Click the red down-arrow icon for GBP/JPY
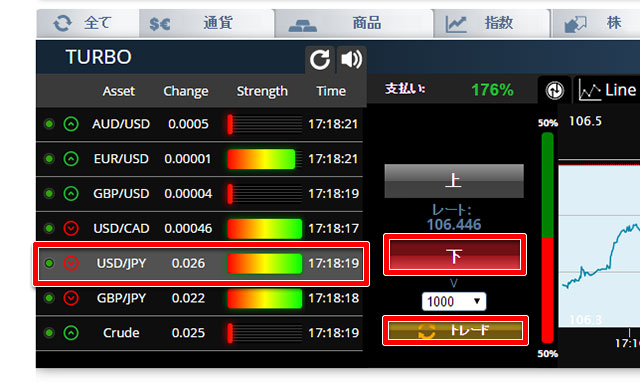 pyautogui.click(x=71, y=298)
